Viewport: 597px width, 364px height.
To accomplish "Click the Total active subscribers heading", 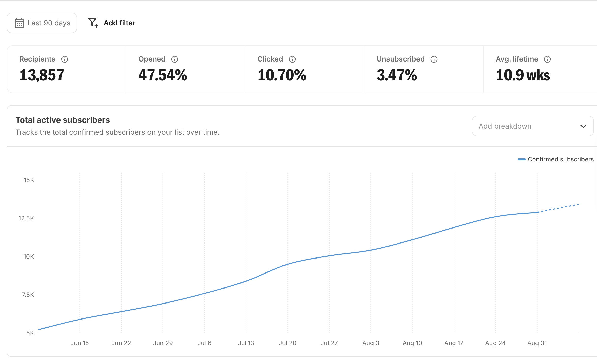I will pos(63,120).
